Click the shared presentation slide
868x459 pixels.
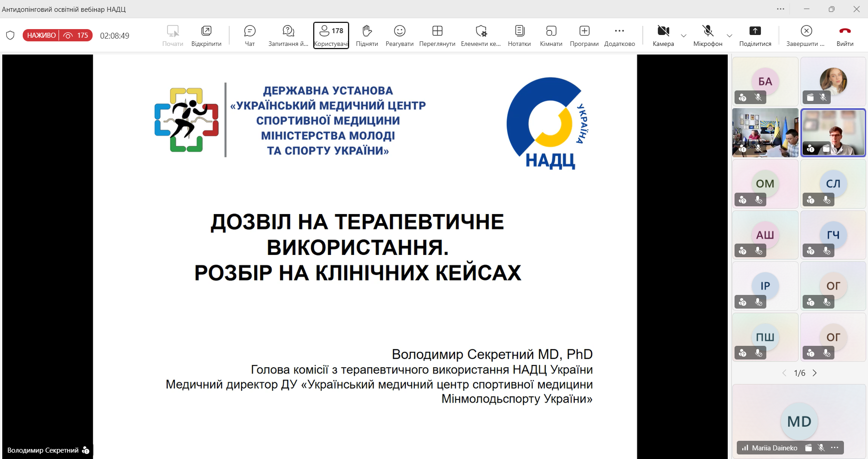365,257
